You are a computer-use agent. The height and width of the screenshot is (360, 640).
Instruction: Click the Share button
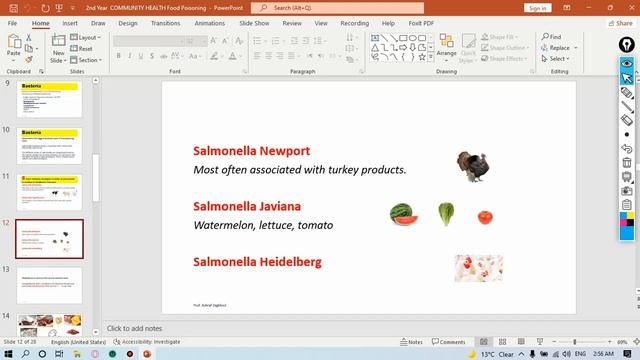click(x=620, y=23)
